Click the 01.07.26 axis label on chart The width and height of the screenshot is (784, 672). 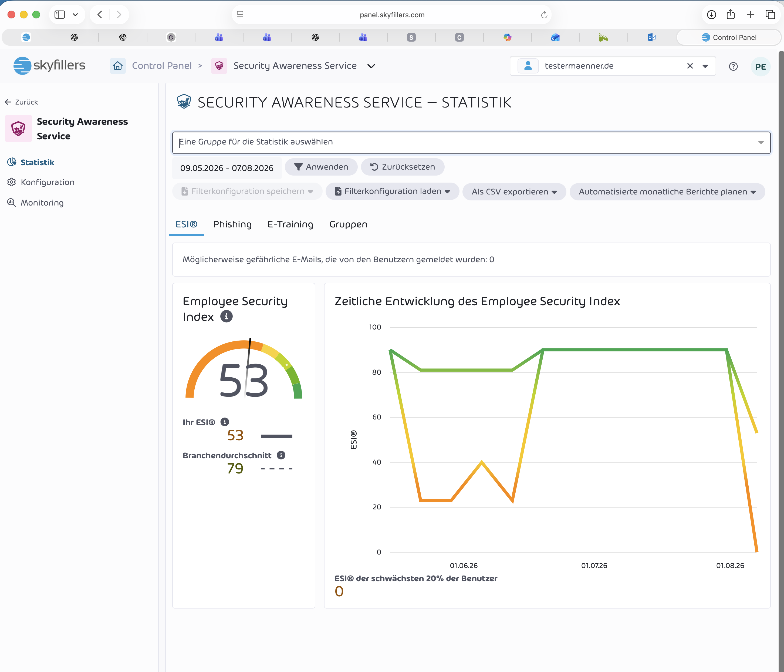pyautogui.click(x=594, y=565)
